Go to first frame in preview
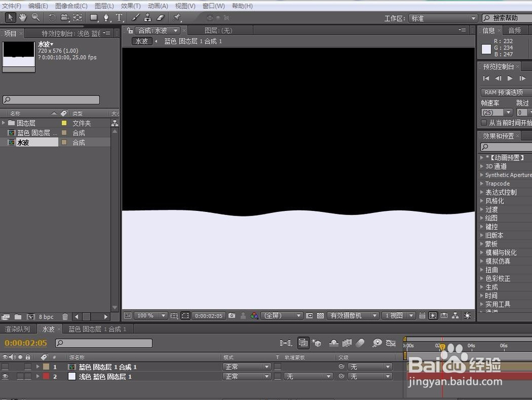Image resolution: width=532 pixels, height=400 pixels. click(486, 78)
